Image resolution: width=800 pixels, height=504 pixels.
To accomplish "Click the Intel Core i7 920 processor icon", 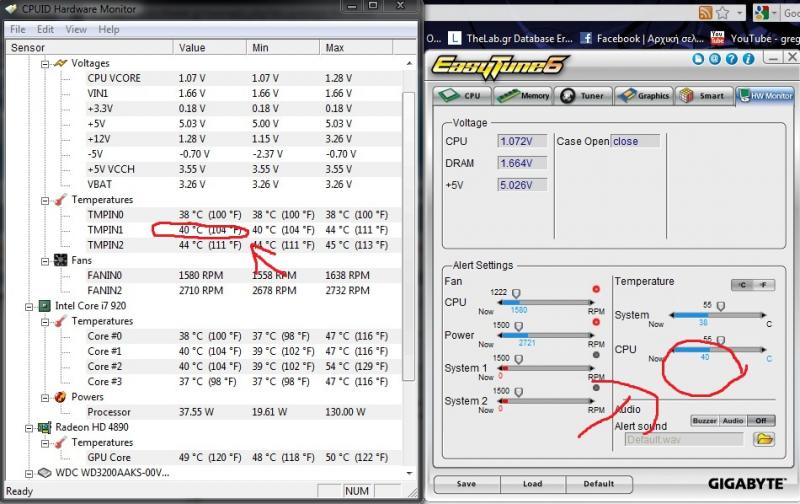I will pos(45,306).
